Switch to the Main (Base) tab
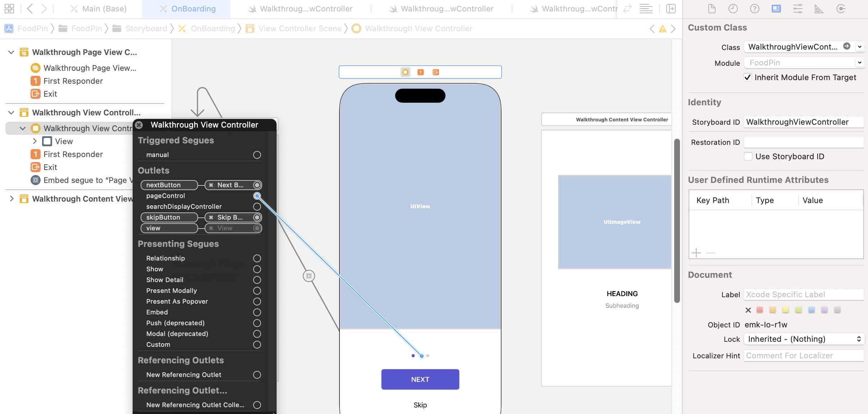 tap(104, 9)
